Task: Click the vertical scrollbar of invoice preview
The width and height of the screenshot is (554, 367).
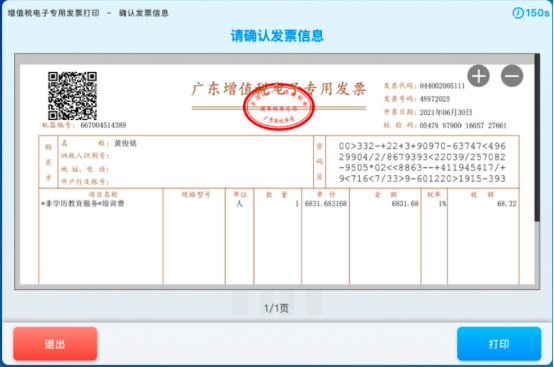Action: [537, 138]
